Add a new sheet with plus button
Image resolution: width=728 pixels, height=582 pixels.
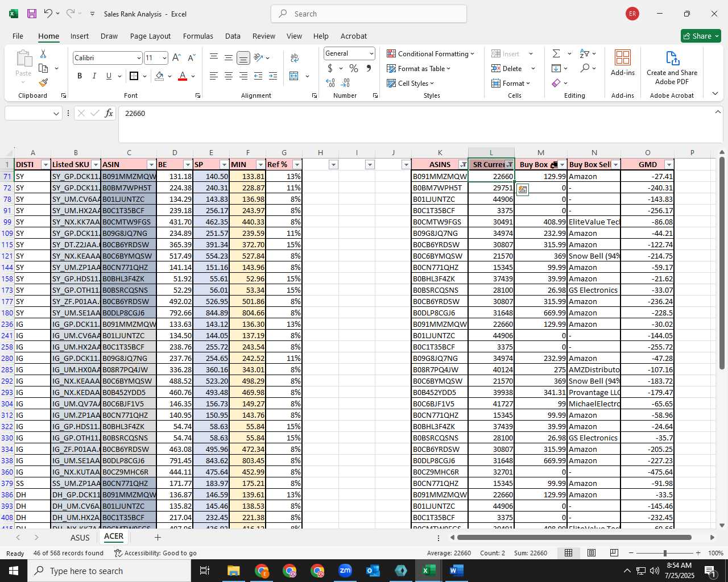pyautogui.click(x=158, y=537)
